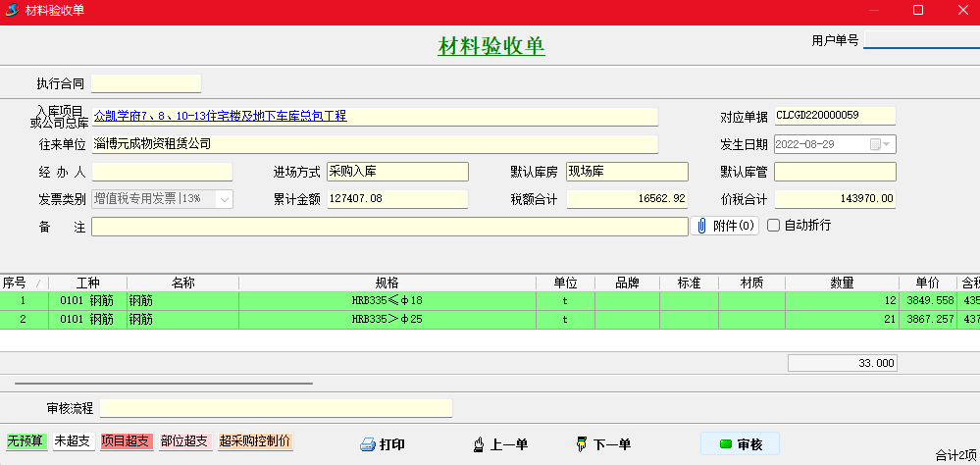This screenshot has width=980, height=465.
Task: Open the 发生日期 date picker dropdown
Action: pos(887,144)
